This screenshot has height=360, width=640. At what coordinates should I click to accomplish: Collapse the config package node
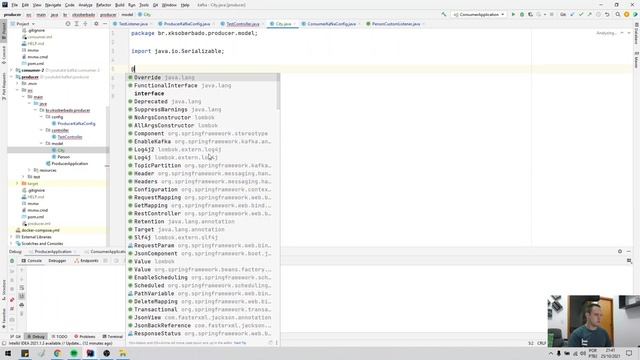[41, 117]
